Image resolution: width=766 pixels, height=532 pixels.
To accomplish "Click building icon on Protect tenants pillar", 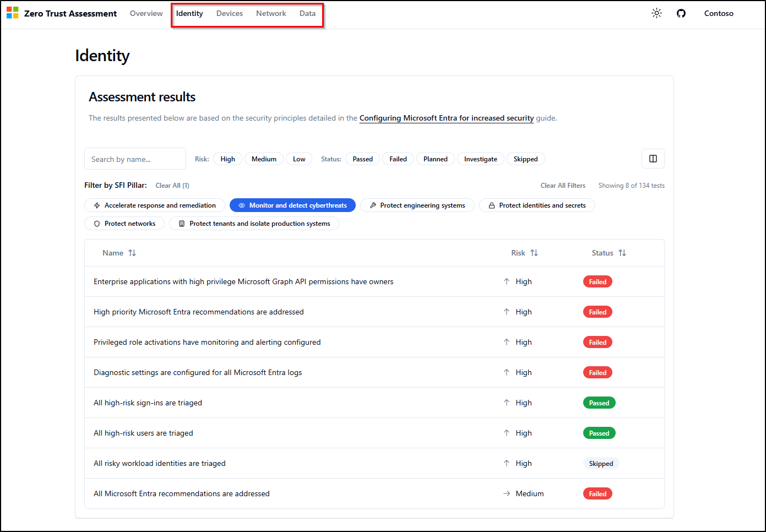I will click(x=182, y=224).
